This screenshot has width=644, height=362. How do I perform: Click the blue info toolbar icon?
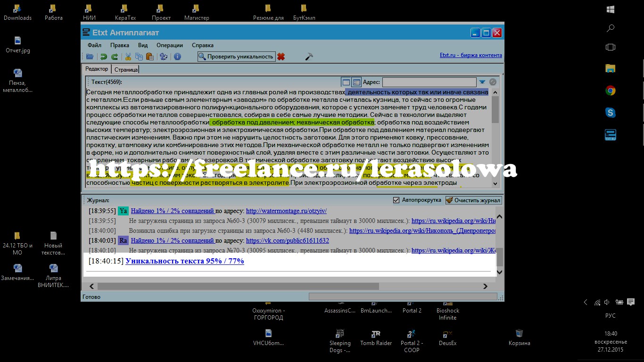point(177,57)
